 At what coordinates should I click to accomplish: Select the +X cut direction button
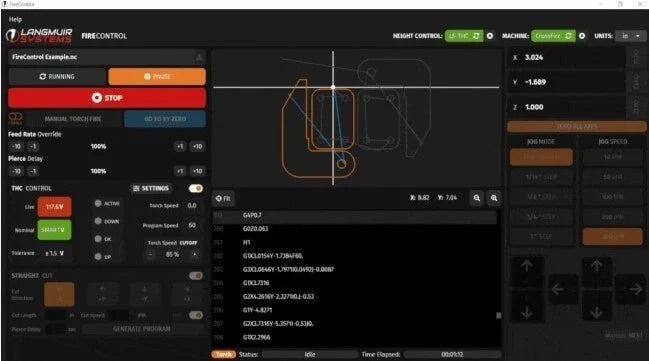click(187, 294)
